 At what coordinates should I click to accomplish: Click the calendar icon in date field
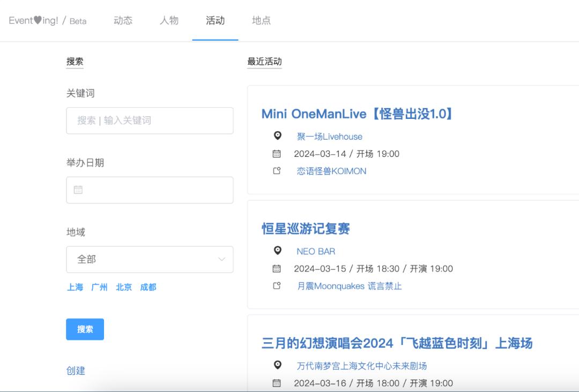[78, 190]
